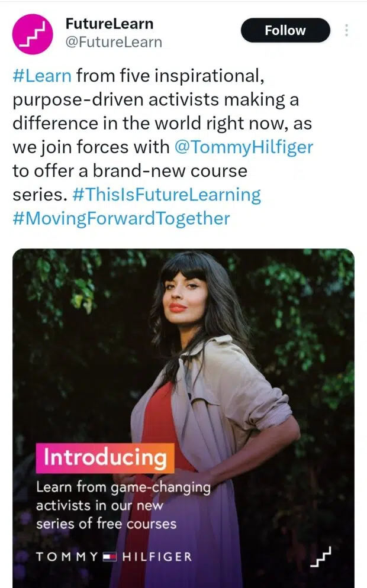
Task: Click the Introducing gradient label
Action: click(105, 458)
